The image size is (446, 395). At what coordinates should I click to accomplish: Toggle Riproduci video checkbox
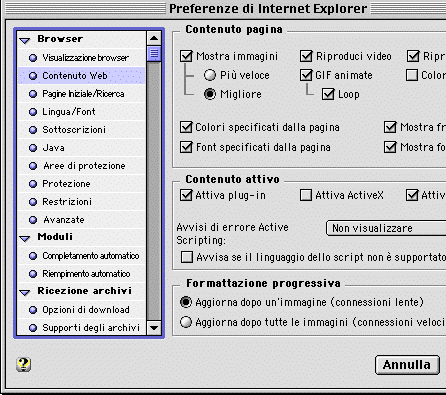point(306,56)
